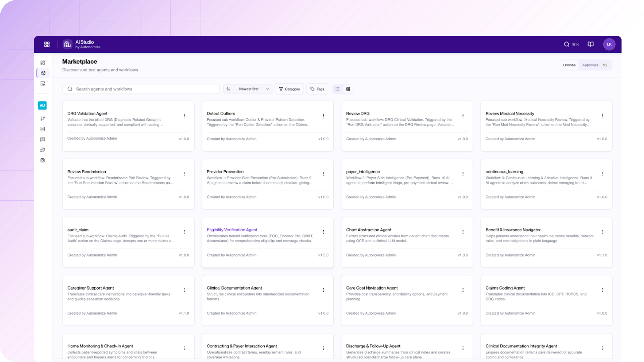Image resolution: width=644 pixels, height=362 pixels.
Task: Select the processor chip icon in sidebar
Action: tap(43, 160)
